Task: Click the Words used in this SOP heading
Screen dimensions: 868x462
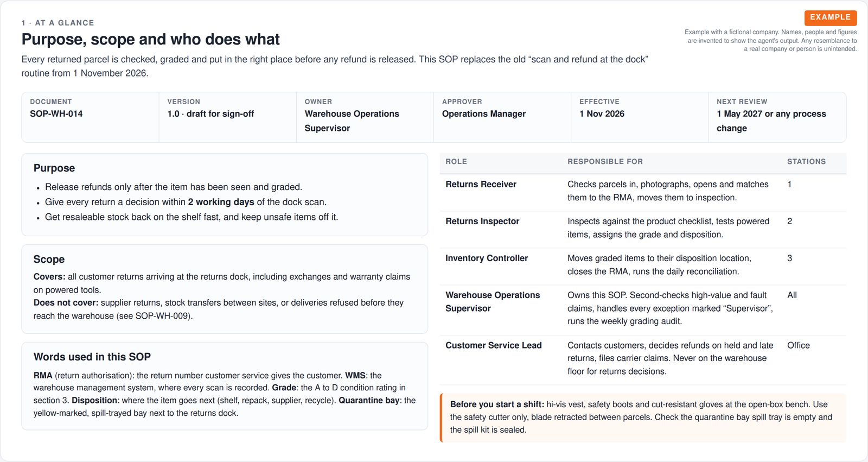Action: 92,357
